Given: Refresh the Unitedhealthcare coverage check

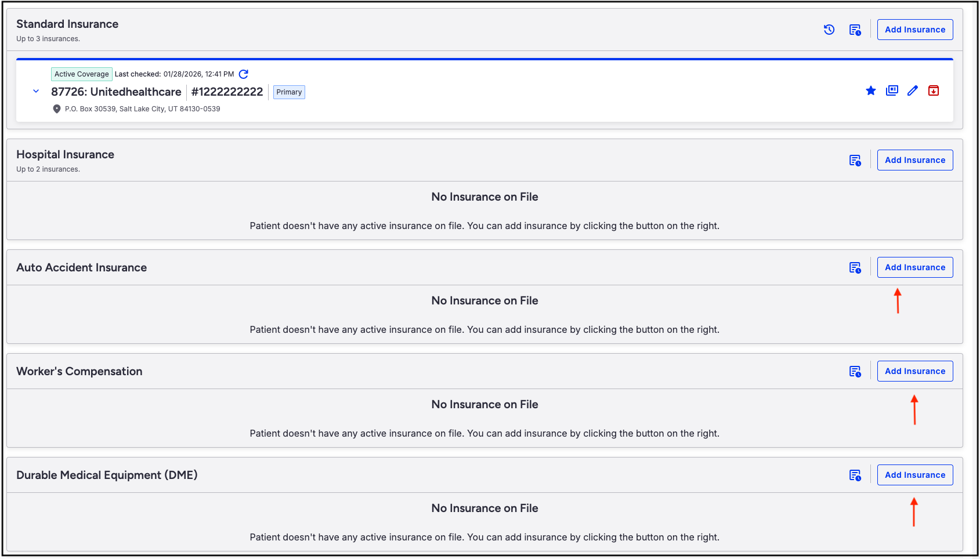Looking at the screenshot, I should [244, 74].
